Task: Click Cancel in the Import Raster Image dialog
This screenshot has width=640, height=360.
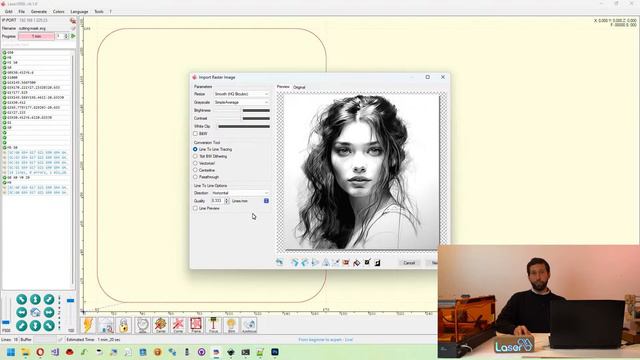Action: pyautogui.click(x=409, y=263)
